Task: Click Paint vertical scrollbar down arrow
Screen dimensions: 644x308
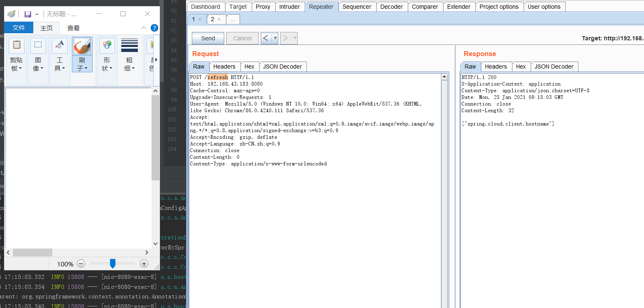Action: tap(156, 244)
